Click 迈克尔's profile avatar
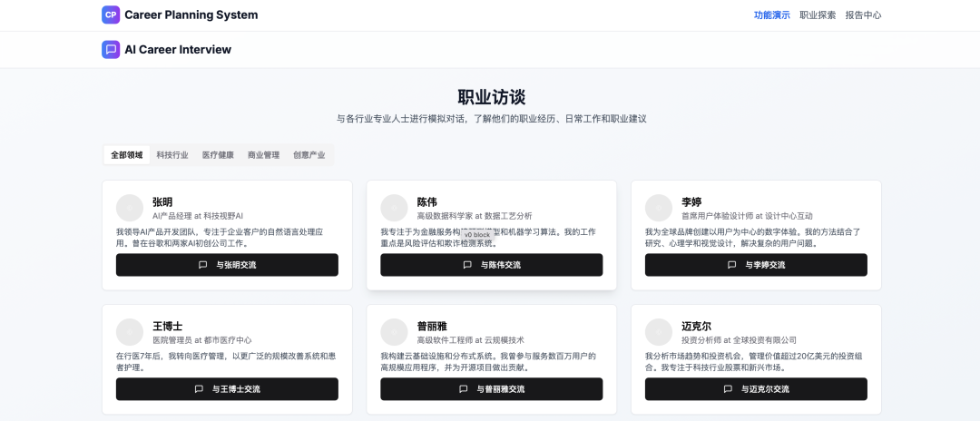 click(659, 332)
